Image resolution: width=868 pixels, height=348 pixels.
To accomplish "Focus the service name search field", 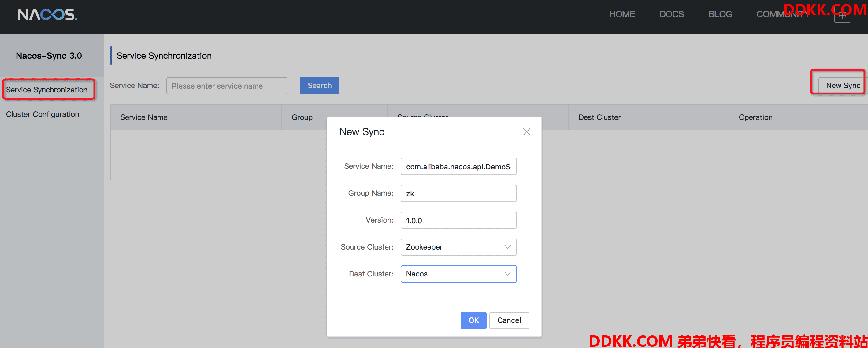I will (226, 86).
